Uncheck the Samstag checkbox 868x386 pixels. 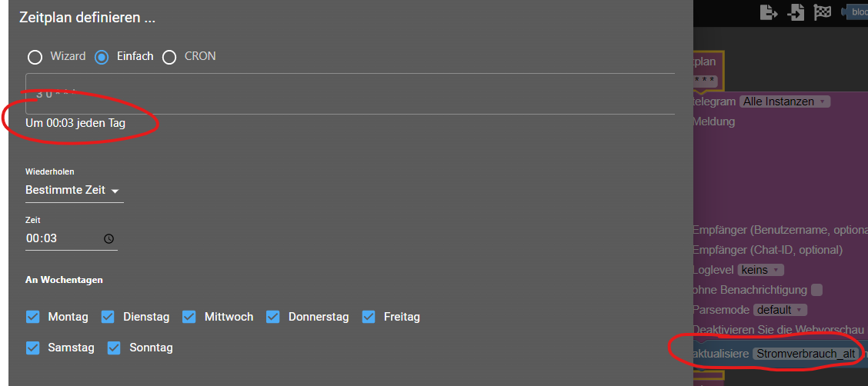[x=33, y=348]
